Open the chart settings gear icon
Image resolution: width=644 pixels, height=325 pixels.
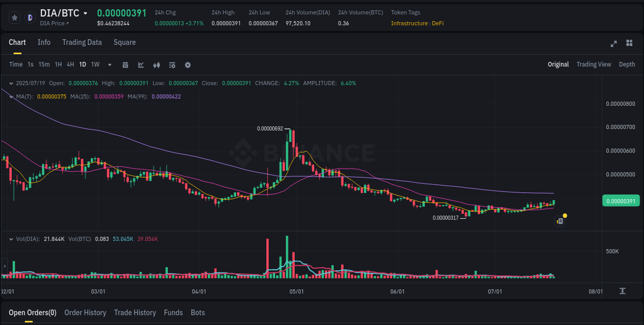coord(188,65)
